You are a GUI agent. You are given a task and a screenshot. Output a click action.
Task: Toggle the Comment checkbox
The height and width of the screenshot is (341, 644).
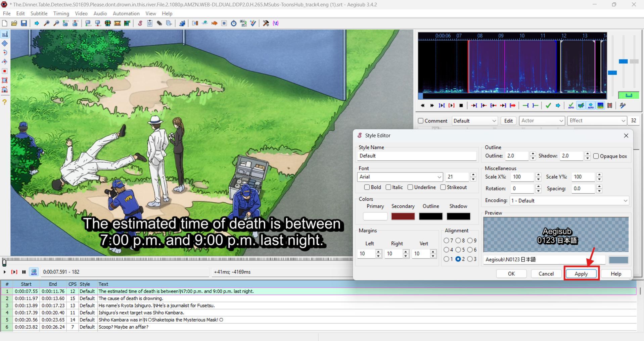pyautogui.click(x=420, y=121)
